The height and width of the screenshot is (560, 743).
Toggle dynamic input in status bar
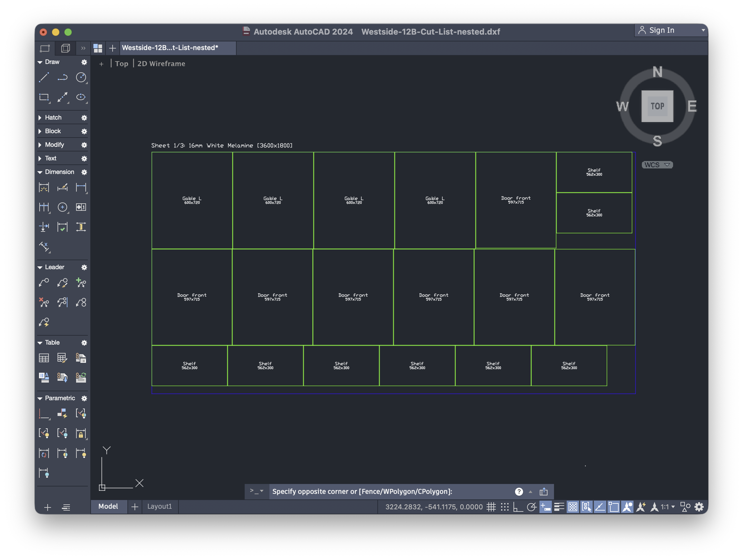pyautogui.click(x=545, y=507)
